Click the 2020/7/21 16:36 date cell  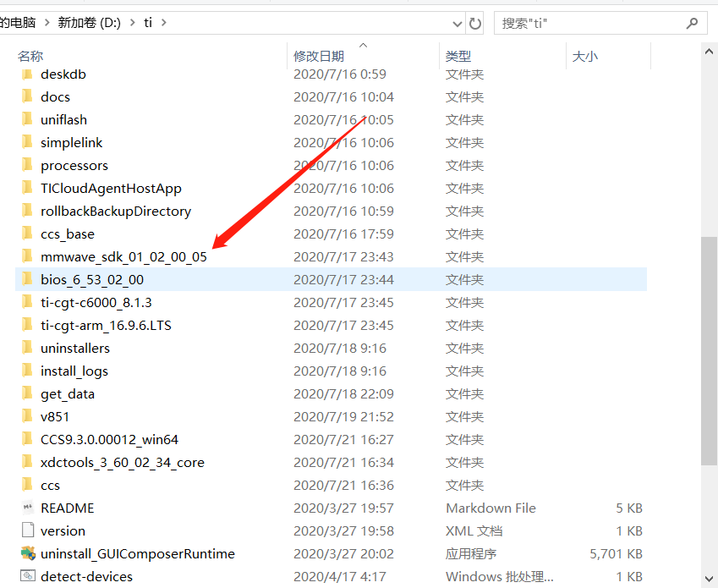(343, 486)
